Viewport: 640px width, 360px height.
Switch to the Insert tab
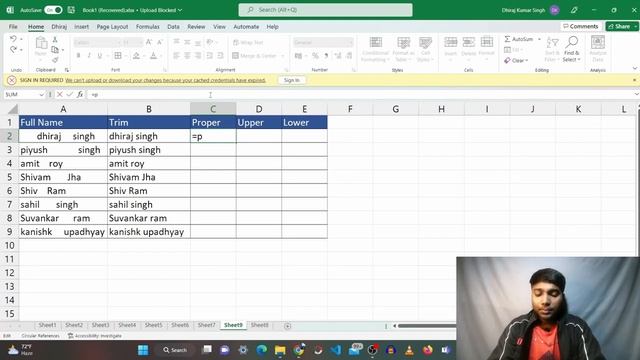click(81, 27)
